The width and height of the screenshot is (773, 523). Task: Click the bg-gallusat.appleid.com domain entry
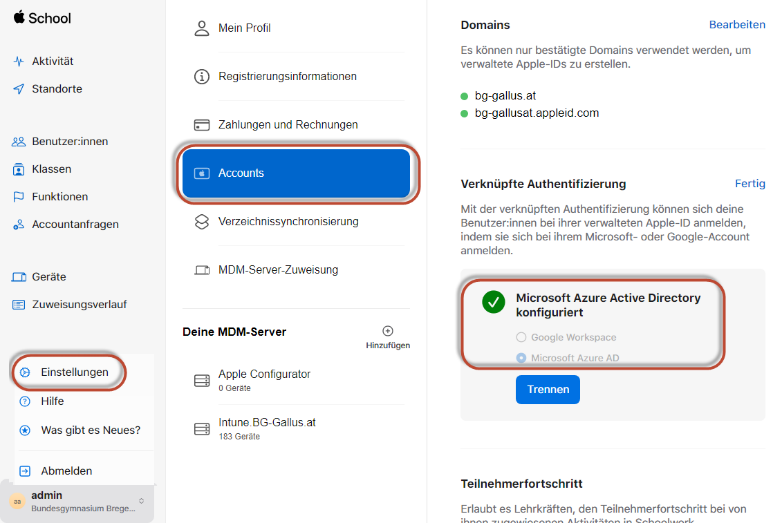coord(536,113)
